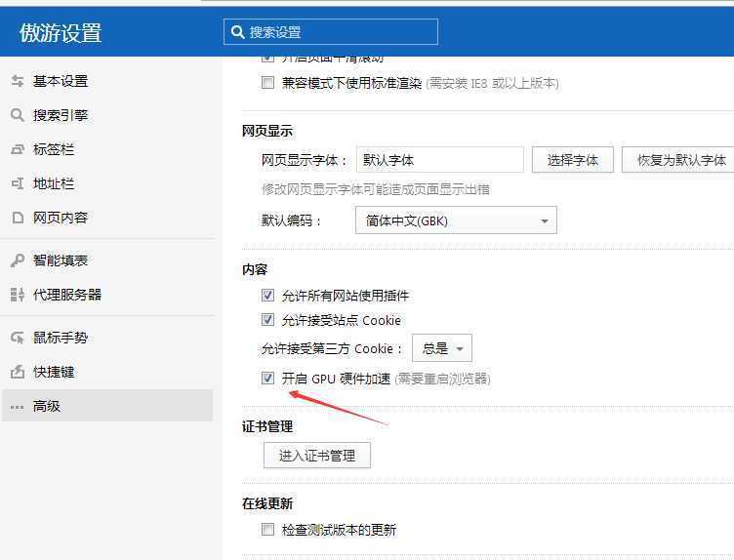Enable 检查测试版本的更新 checkbox

[267, 530]
